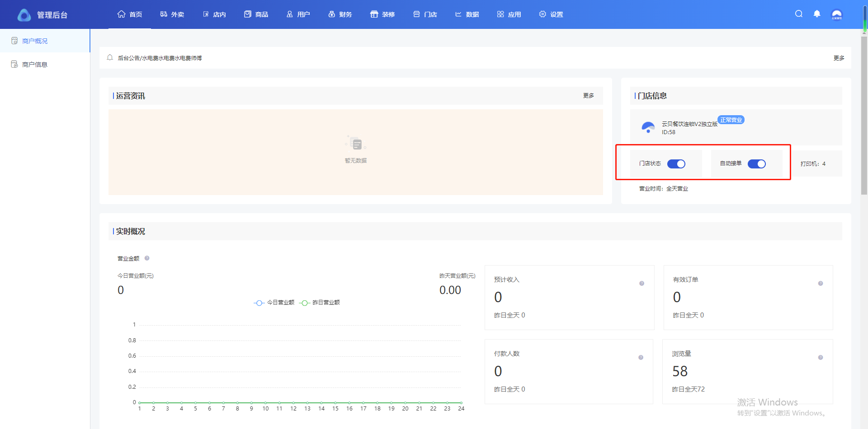Toggle 今日营业额 chart legend series

tap(274, 303)
